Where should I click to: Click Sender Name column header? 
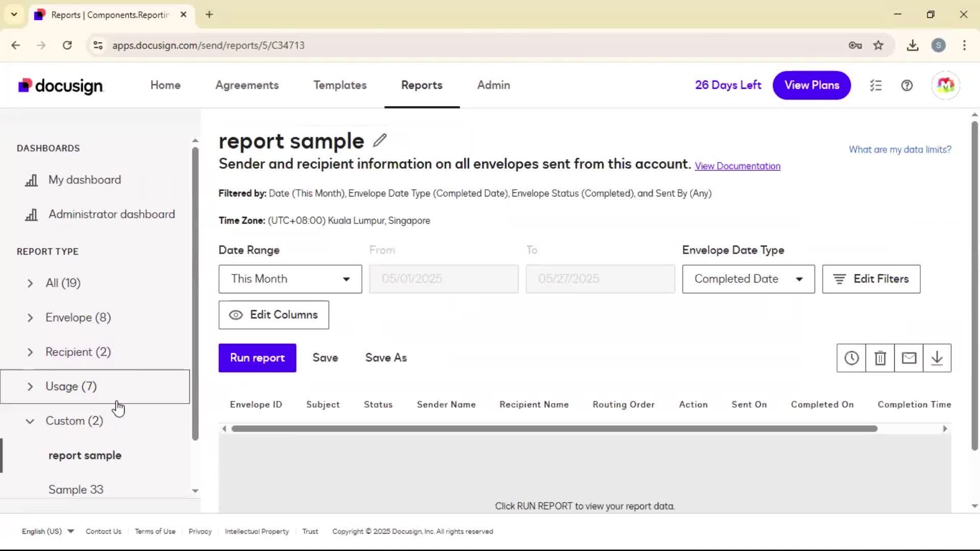pos(446,405)
